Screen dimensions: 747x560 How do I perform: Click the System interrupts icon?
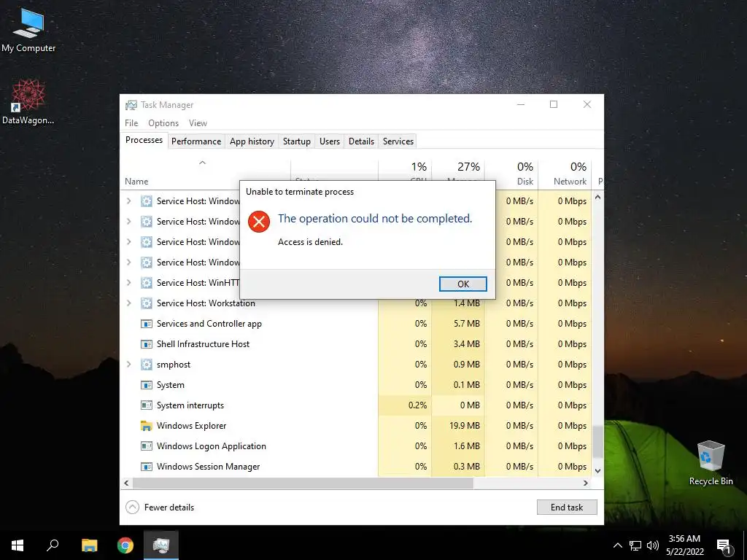tap(146, 405)
